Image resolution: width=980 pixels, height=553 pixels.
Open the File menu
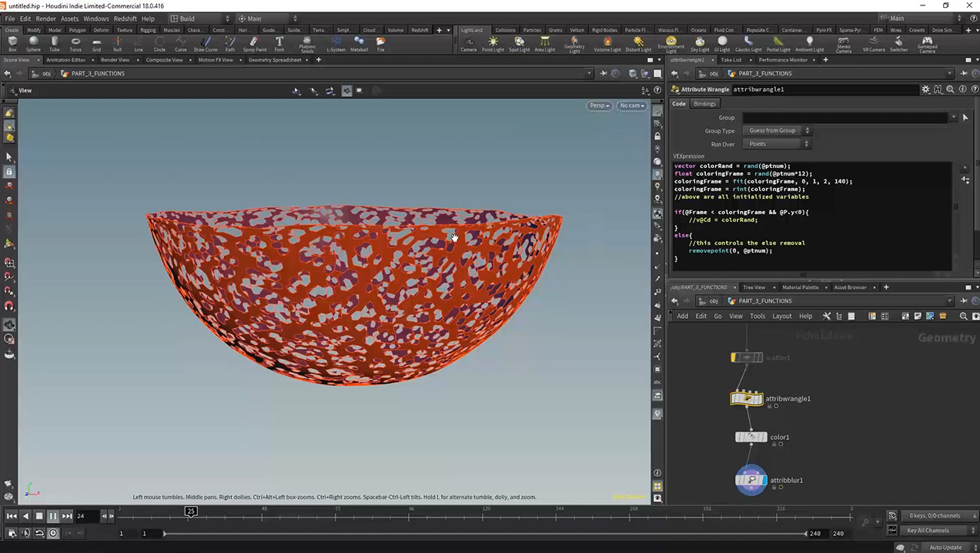click(x=10, y=18)
